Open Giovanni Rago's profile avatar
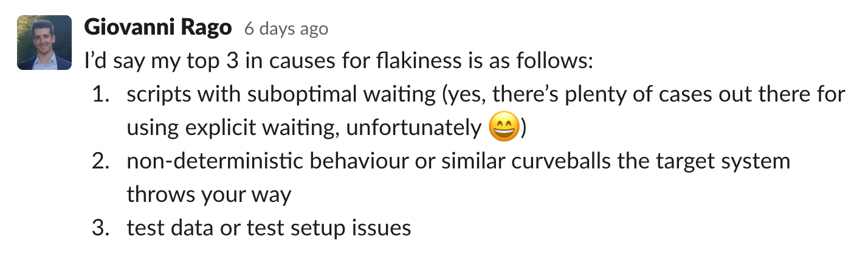868x253 pixels. pyautogui.click(x=41, y=43)
